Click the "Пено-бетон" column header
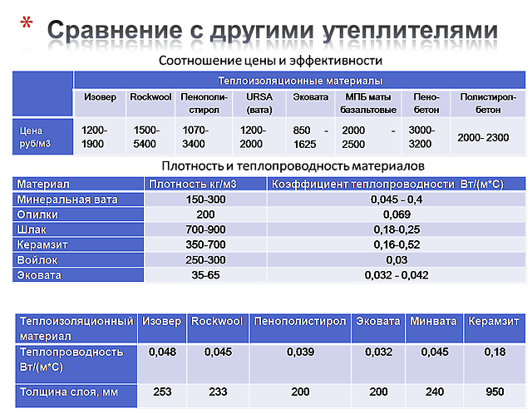 pyautogui.click(x=426, y=103)
